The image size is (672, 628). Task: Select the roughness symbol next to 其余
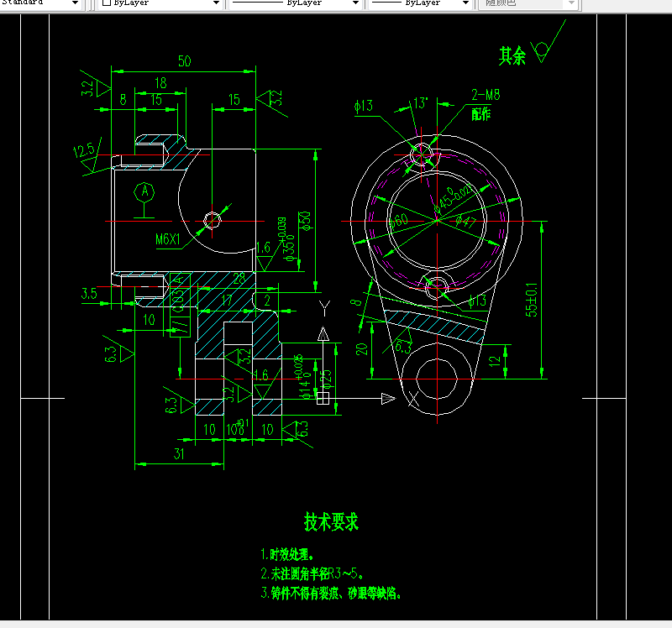[x=548, y=41]
